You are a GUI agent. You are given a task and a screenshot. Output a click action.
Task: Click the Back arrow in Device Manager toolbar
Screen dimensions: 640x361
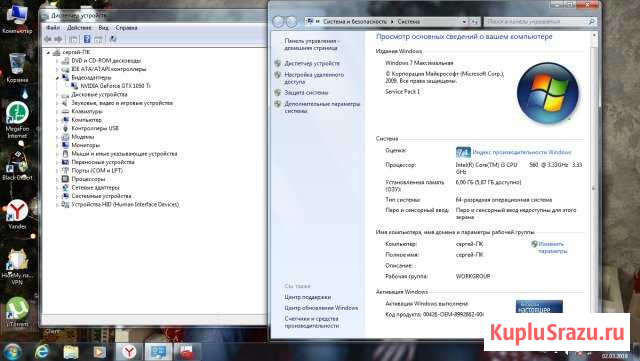pyautogui.click(x=48, y=39)
